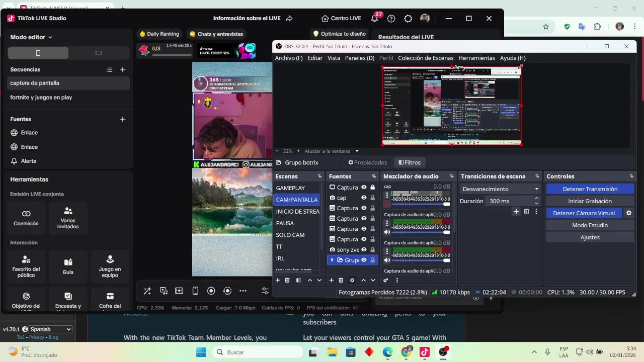Add a scene transition with plus icon

click(516, 212)
